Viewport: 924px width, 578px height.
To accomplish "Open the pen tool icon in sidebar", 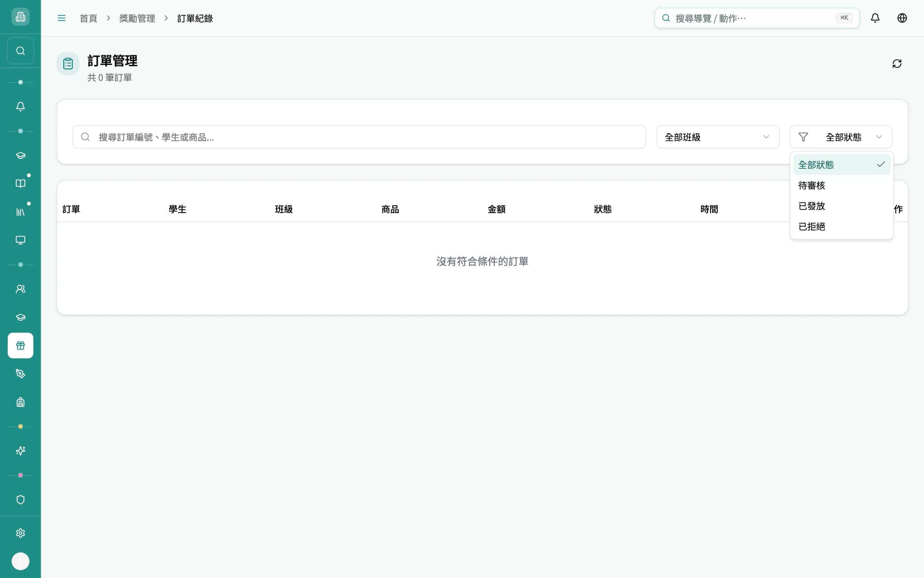I will click(20, 374).
